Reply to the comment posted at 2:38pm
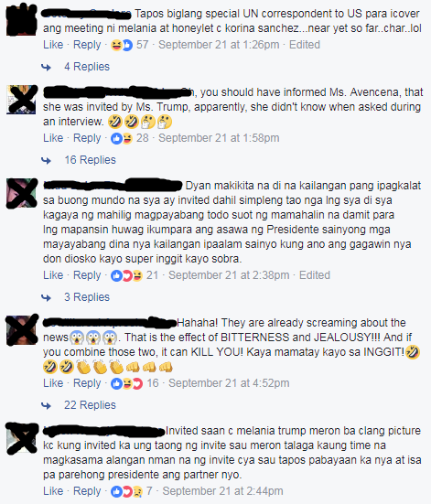 pos(87,275)
